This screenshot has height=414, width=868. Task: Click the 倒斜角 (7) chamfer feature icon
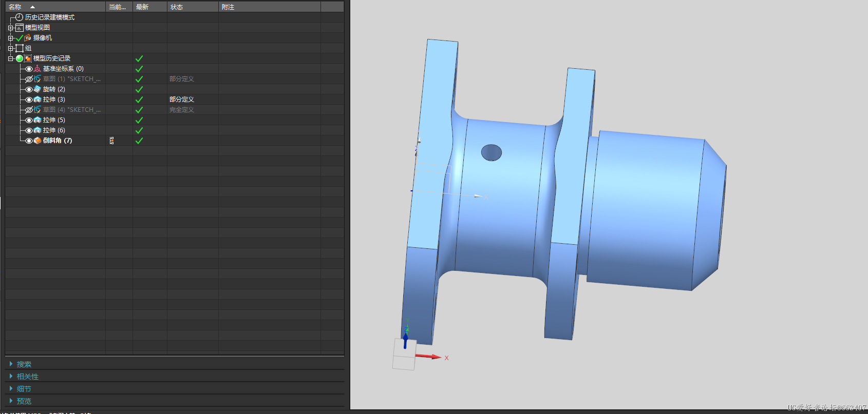(37, 141)
